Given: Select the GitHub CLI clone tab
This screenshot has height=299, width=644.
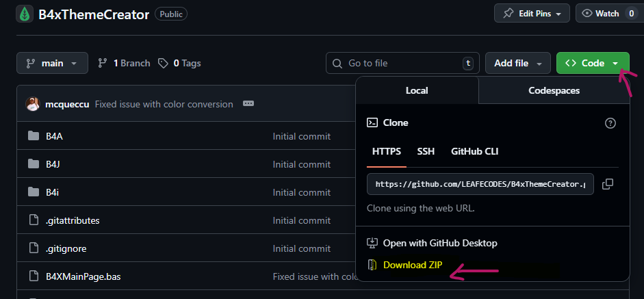Looking at the screenshot, I should tap(475, 152).
